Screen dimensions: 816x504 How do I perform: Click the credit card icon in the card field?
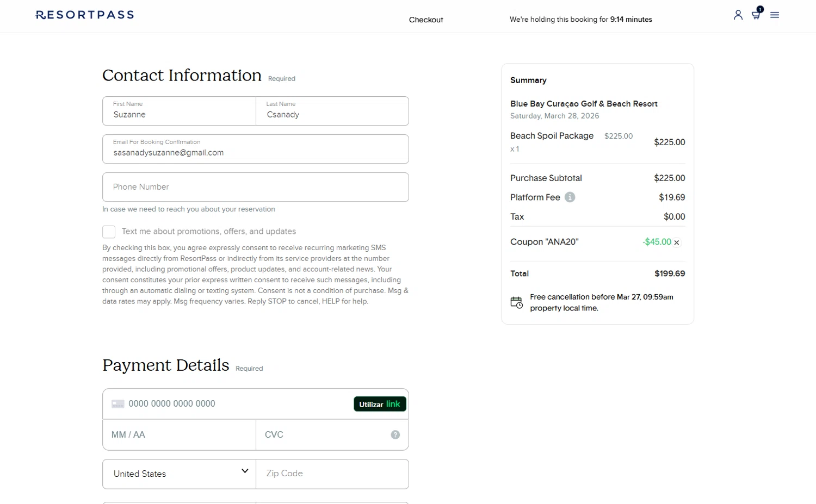[x=118, y=404]
